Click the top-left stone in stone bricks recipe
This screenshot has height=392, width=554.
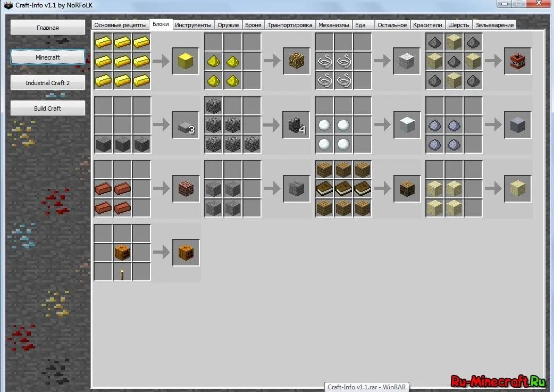click(x=214, y=189)
